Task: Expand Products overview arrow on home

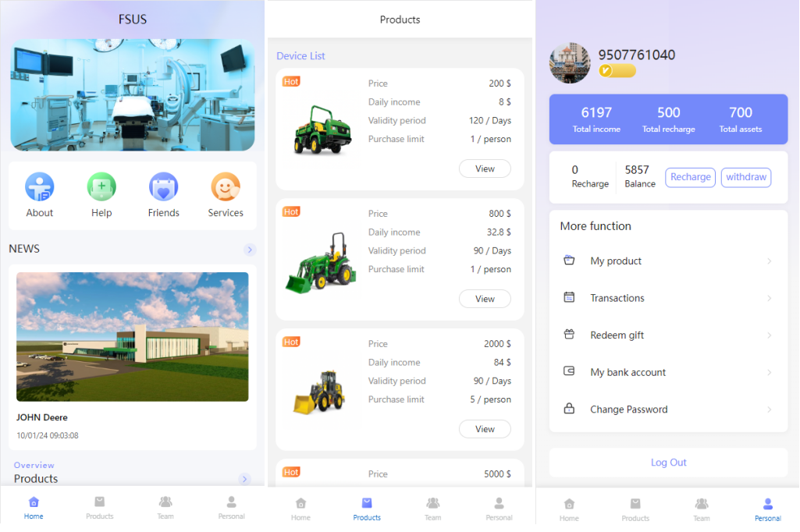Action: (x=245, y=479)
